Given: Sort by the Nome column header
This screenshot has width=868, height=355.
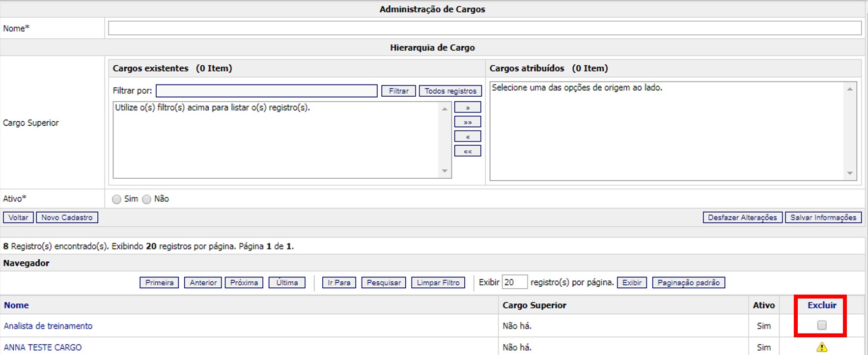Looking at the screenshot, I should pos(16,305).
